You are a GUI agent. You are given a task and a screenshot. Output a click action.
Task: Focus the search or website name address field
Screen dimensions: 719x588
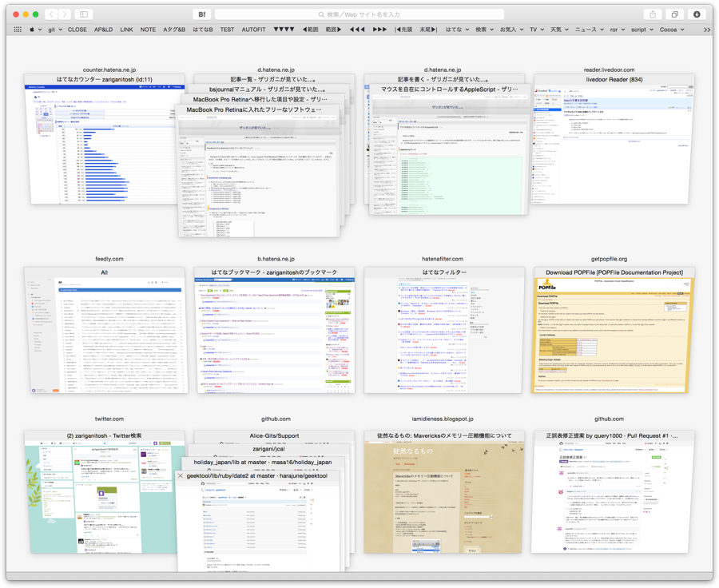click(x=359, y=14)
